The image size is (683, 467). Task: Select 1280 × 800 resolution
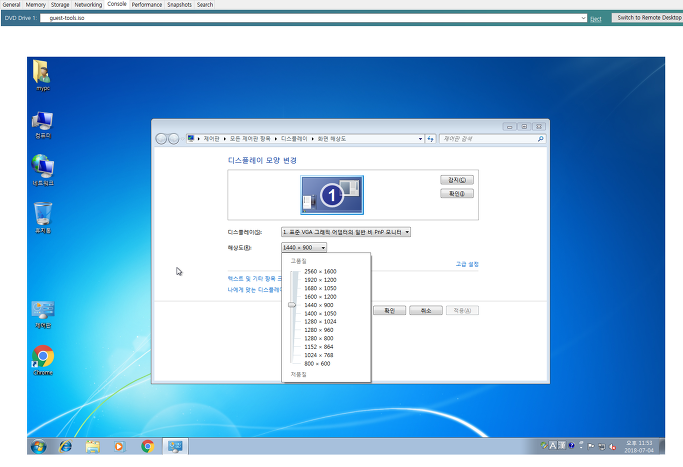319,338
